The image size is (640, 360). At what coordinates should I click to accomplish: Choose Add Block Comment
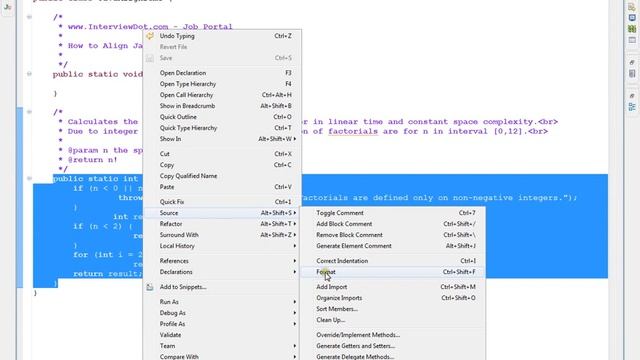tap(393, 224)
